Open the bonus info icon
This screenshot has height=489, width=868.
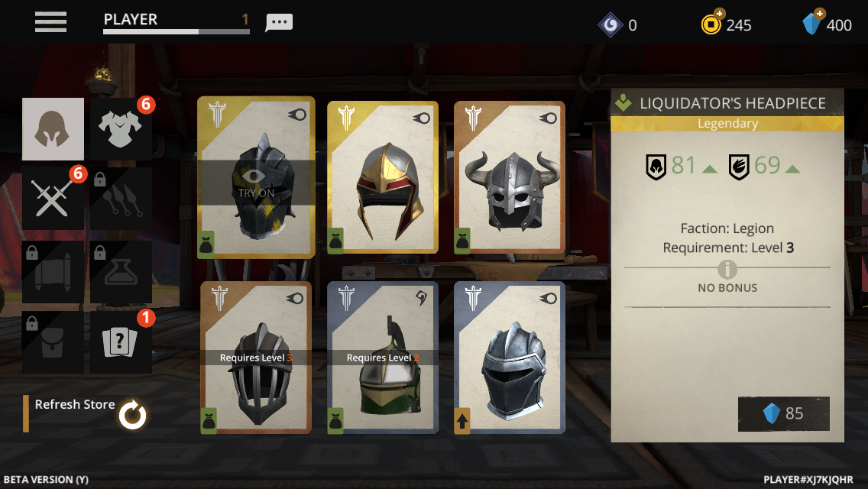[x=727, y=270]
